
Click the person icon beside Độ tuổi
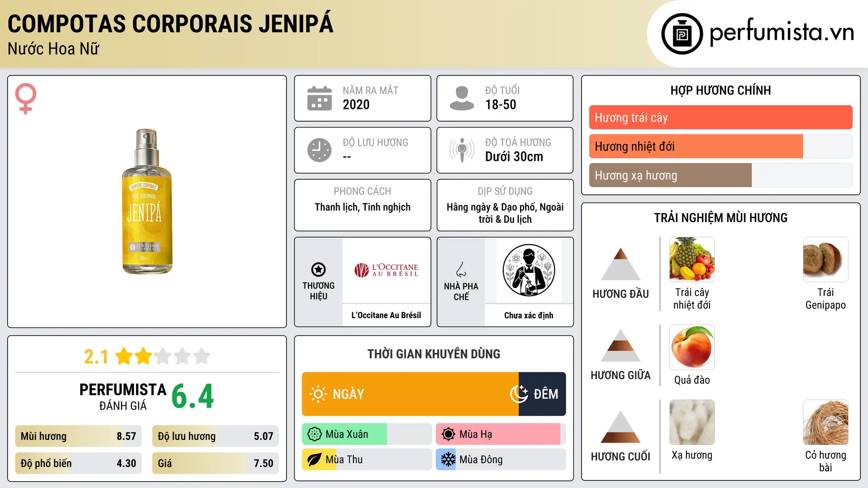[x=462, y=98]
